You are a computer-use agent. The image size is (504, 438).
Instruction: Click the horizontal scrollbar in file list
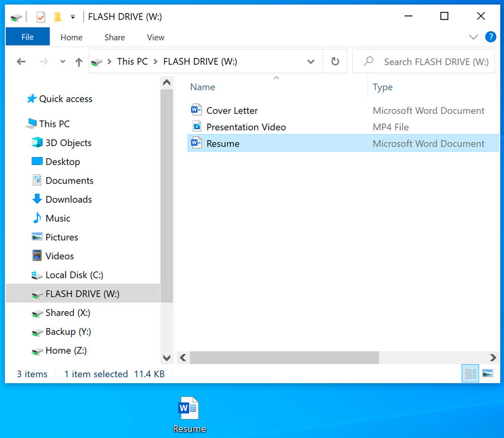click(x=284, y=357)
